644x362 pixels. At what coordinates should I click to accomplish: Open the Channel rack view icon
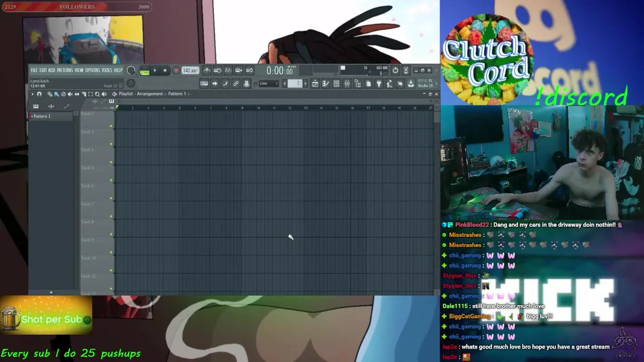pos(337,83)
